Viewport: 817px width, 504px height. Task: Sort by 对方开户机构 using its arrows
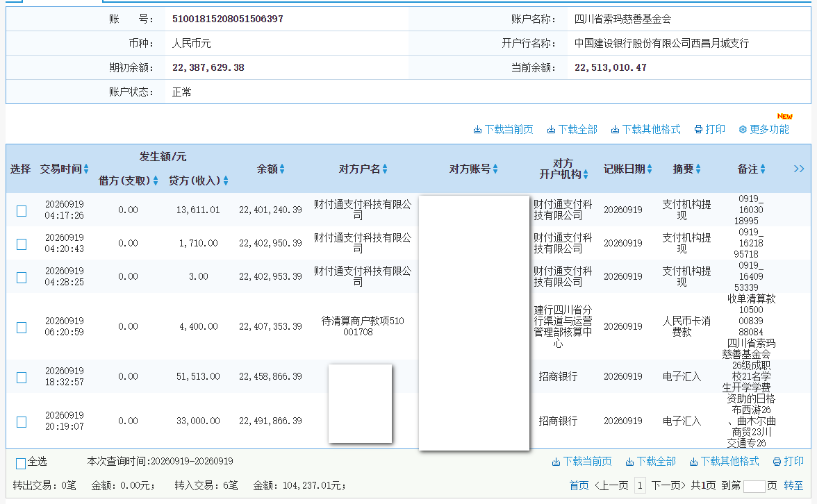tap(586, 174)
